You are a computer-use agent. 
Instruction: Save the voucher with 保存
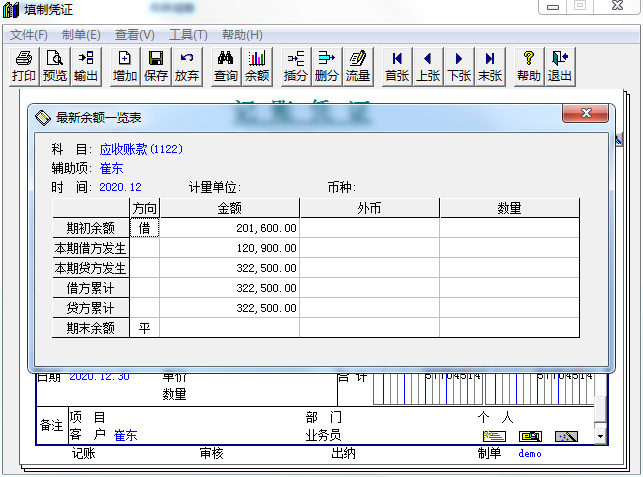156,66
